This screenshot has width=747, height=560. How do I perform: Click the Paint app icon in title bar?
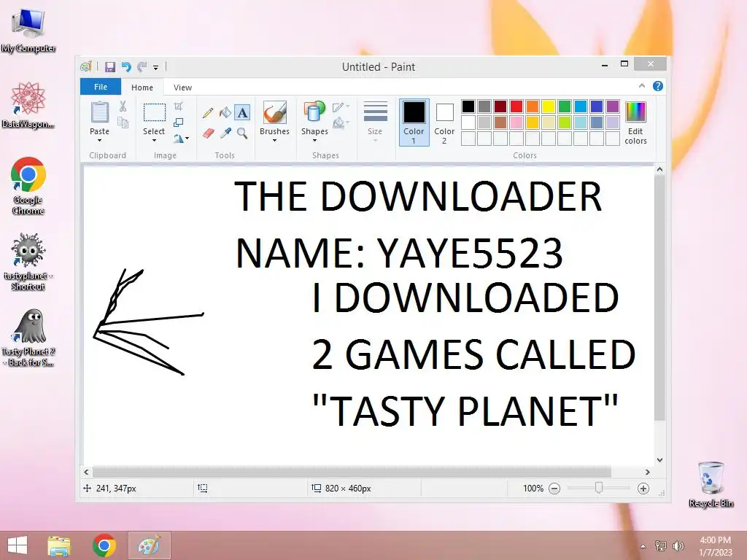(86, 66)
